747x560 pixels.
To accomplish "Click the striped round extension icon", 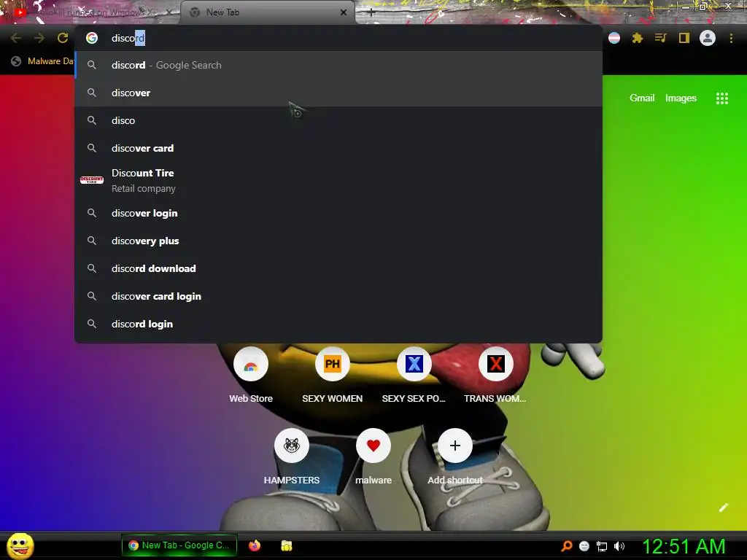I will tap(614, 38).
